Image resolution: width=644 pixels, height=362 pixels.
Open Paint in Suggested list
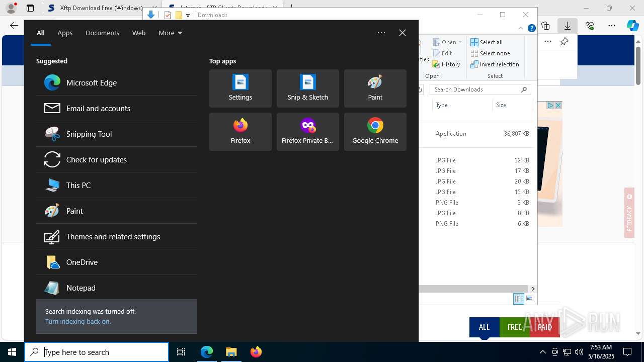(x=117, y=211)
